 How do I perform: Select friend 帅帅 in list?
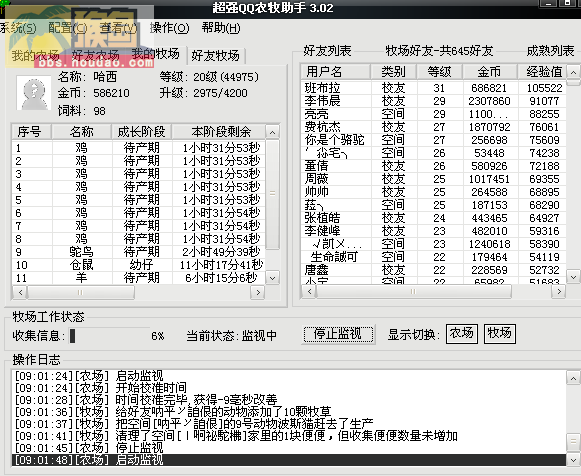[x=434, y=192]
